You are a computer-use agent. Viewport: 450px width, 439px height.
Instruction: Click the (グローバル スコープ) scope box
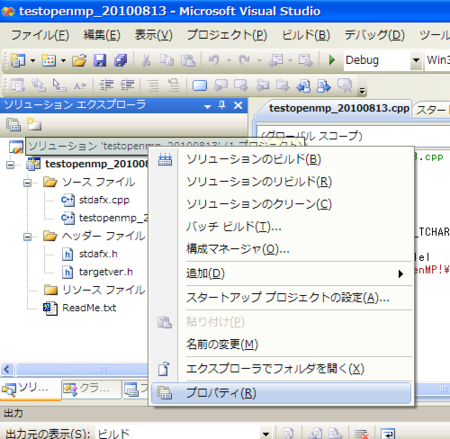pos(353,135)
